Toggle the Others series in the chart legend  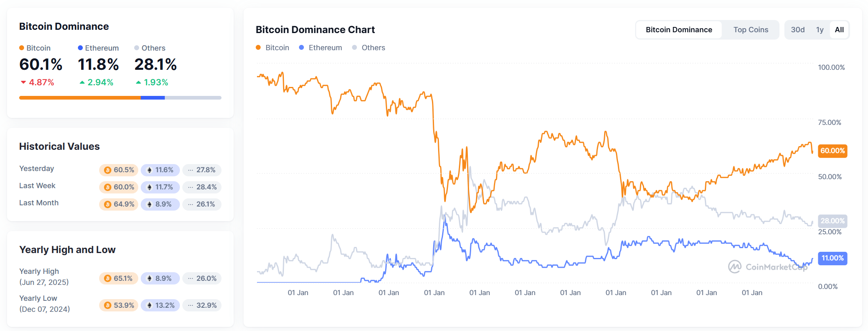(368, 47)
